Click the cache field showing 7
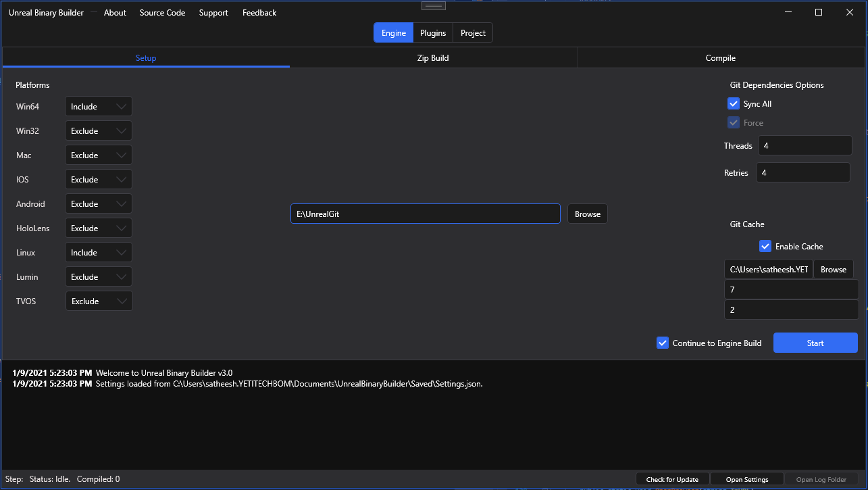 pyautogui.click(x=792, y=289)
